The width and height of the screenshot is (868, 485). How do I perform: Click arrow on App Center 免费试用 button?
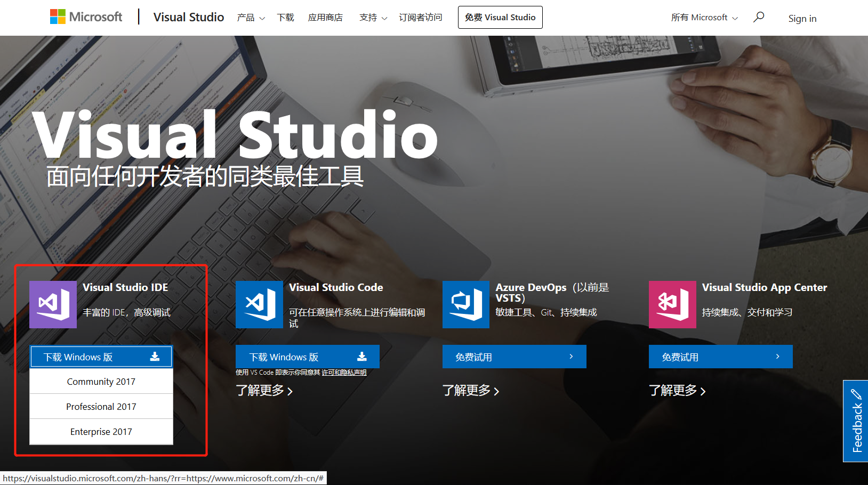(x=777, y=357)
